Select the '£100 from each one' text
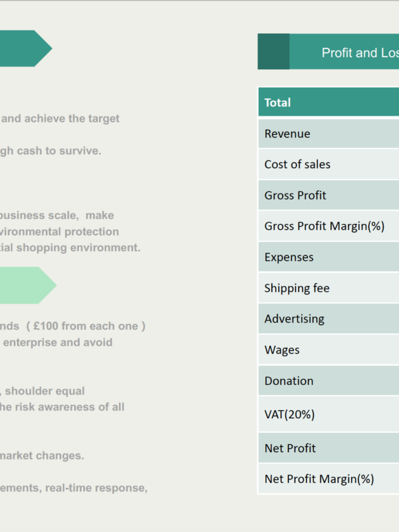This screenshot has height=532, width=399. click(x=86, y=326)
